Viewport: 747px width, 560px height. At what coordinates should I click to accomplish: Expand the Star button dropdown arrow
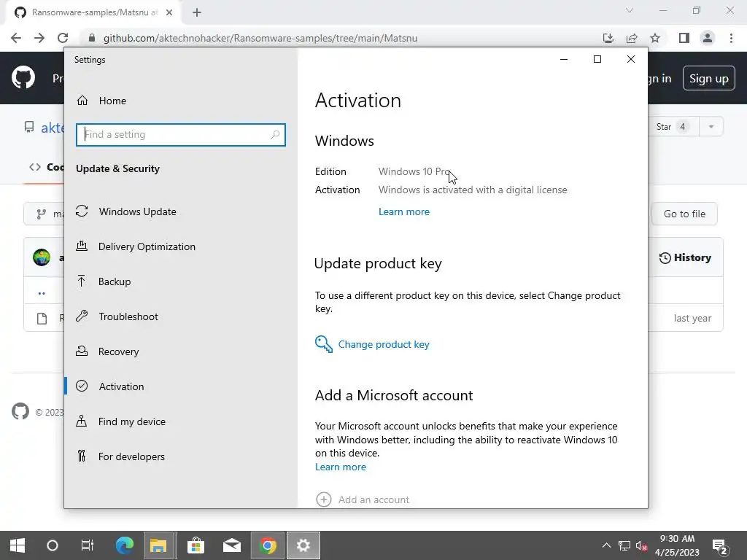711,127
